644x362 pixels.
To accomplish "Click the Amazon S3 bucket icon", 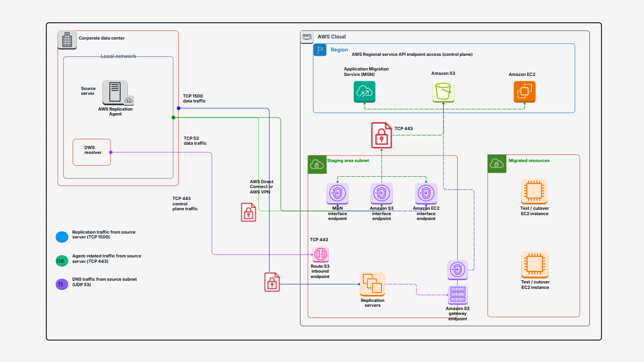I will (443, 92).
